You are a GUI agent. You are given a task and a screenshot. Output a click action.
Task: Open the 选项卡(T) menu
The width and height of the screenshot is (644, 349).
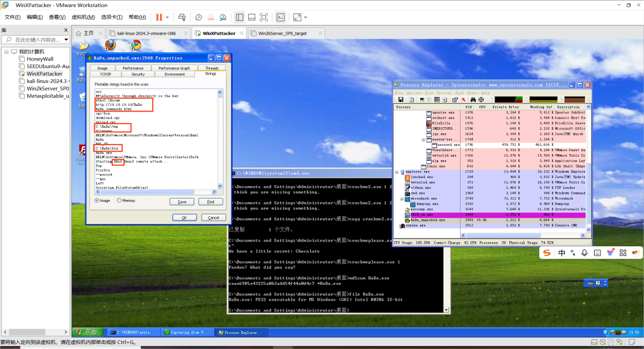112,17
